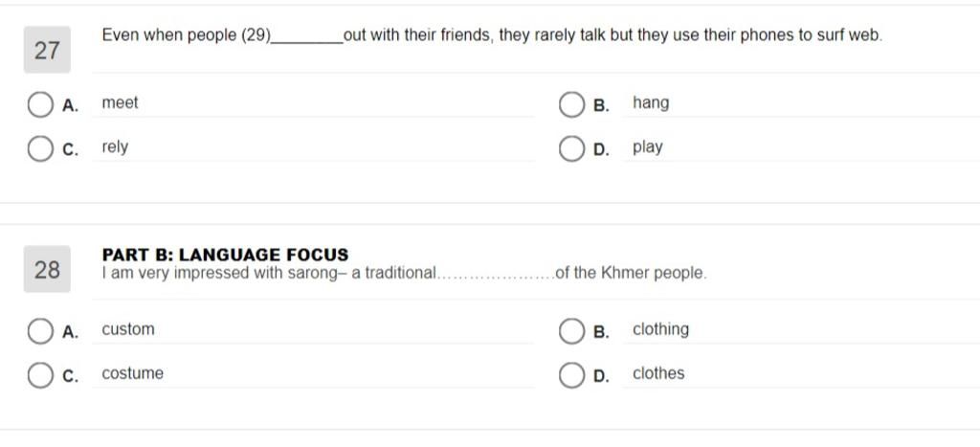Choose the answer text 'custom'
This screenshot has width=980, height=447.
(x=128, y=329)
